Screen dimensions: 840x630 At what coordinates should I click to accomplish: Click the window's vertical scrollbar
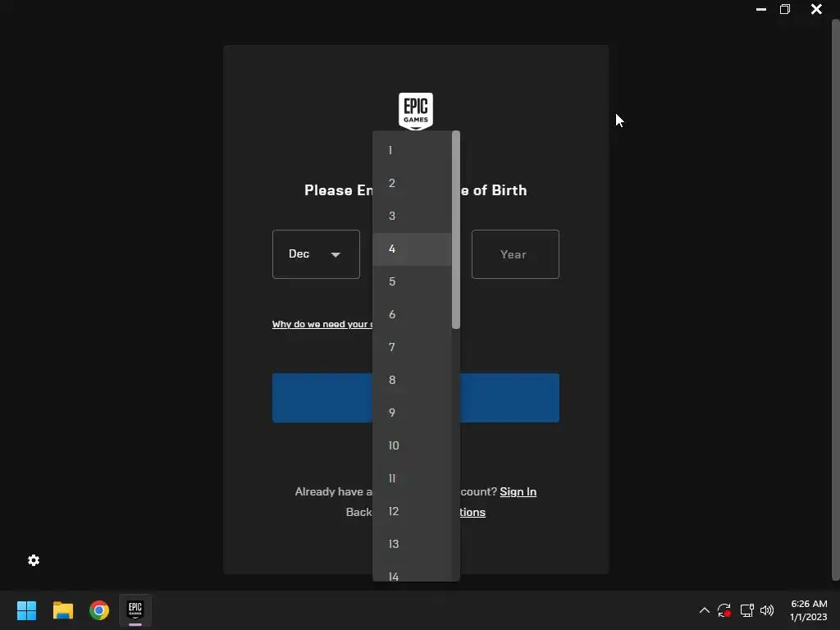[x=835, y=300]
